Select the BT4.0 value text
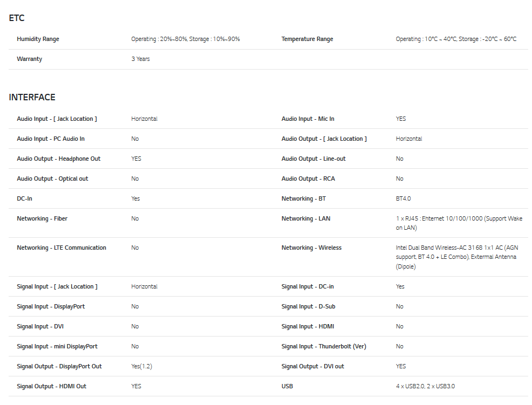The image size is (532, 405). tap(403, 198)
